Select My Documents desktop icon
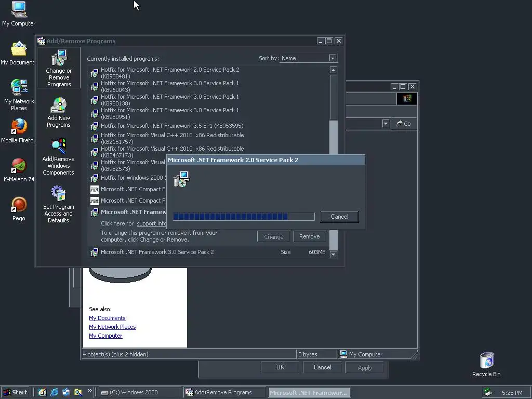 point(18,54)
